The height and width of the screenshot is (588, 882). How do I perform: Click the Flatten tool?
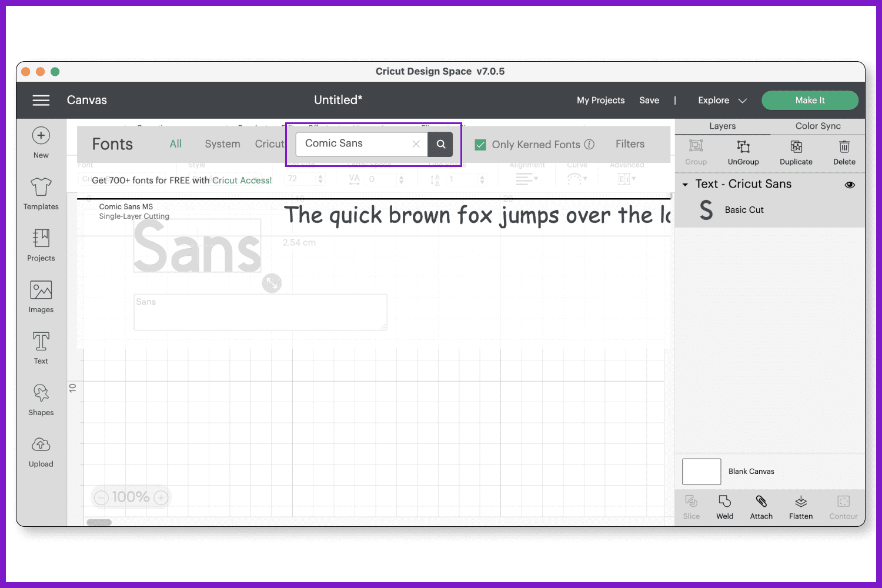[801, 507]
